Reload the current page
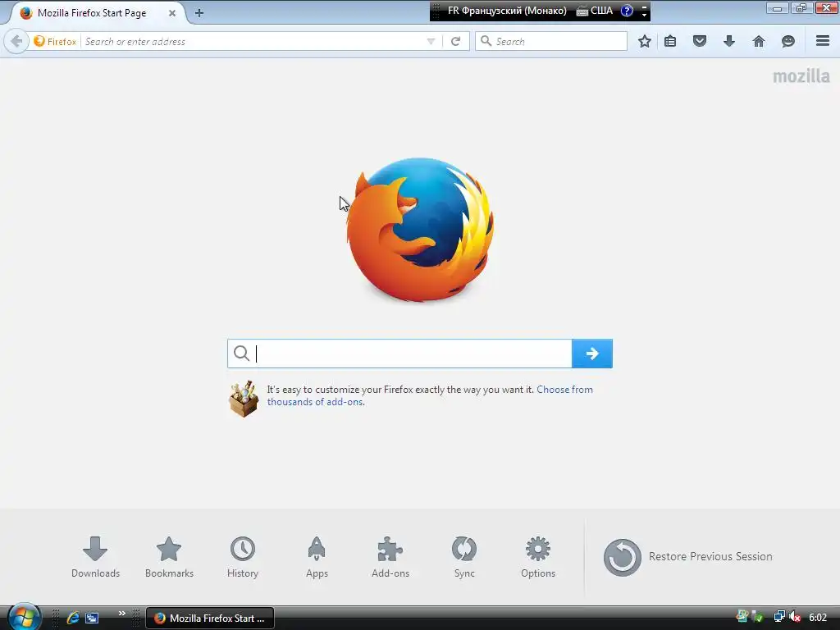Screen dimensions: 840x630 (456, 41)
